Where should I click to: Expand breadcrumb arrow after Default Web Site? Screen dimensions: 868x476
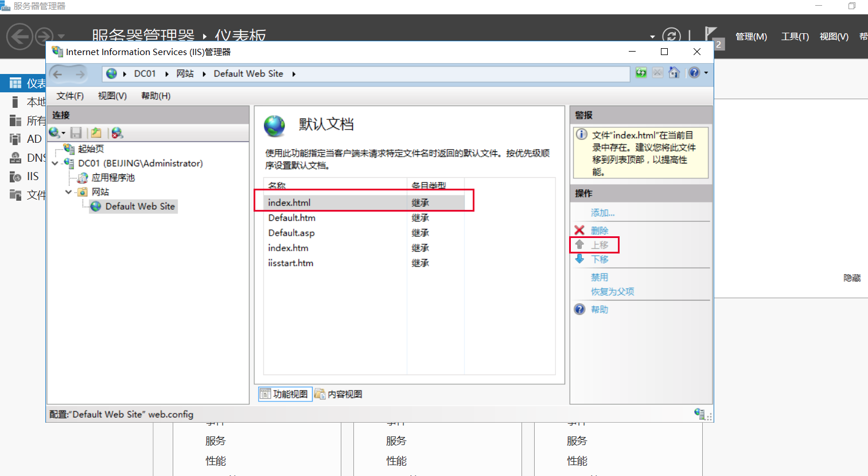(x=294, y=74)
